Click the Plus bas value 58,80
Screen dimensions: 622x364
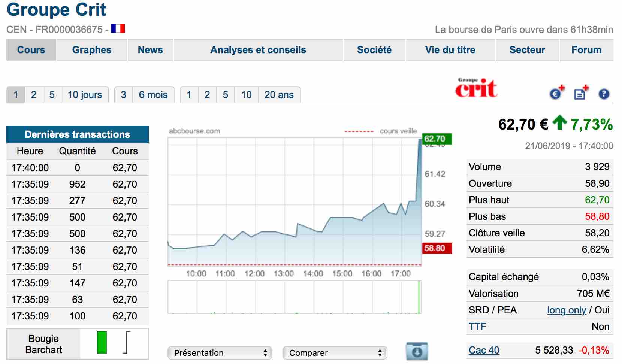(x=597, y=216)
